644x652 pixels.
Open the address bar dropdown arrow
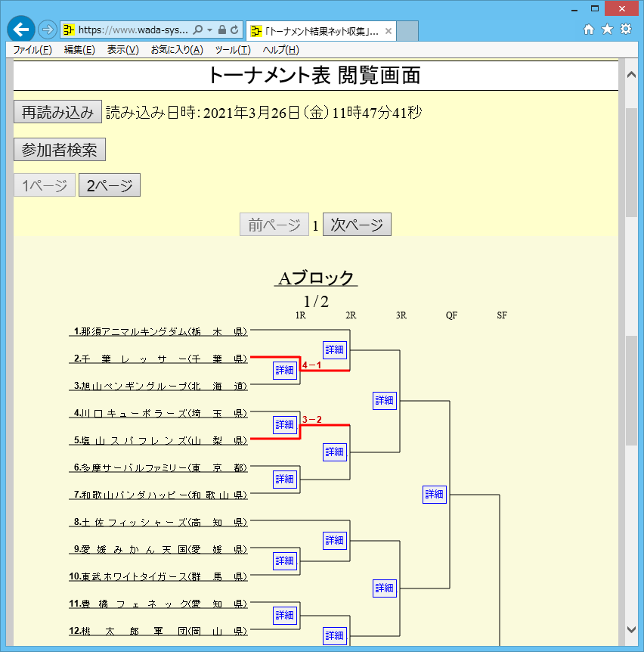click(209, 30)
